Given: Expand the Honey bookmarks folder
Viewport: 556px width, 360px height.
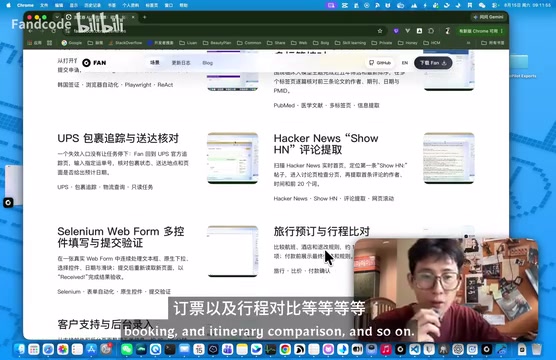Looking at the screenshot, I should 408,43.
